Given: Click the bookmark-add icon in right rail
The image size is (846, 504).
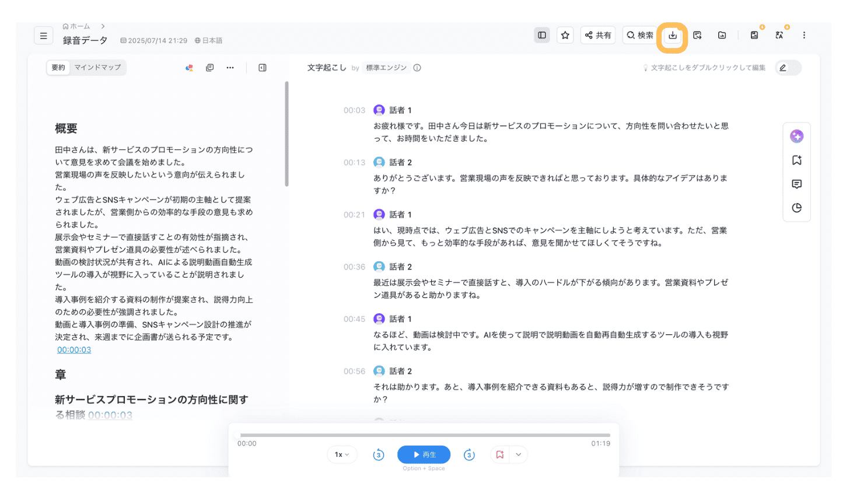Looking at the screenshot, I should point(797,160).
